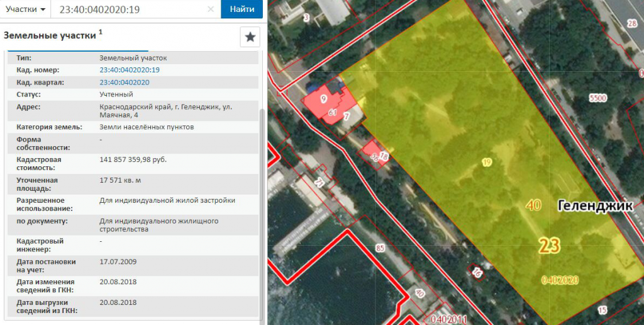Click the info panel vertical scrollbar
Image resolution: width=644 pixels, height=325 pixels.
(x=262, y=189)
